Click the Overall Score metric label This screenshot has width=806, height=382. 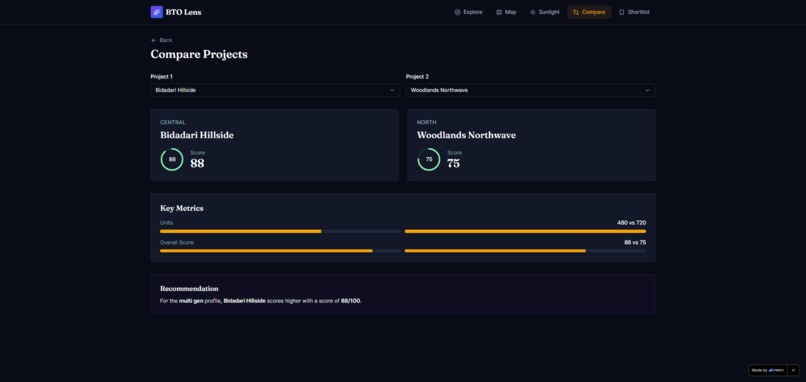click(177, 243)
